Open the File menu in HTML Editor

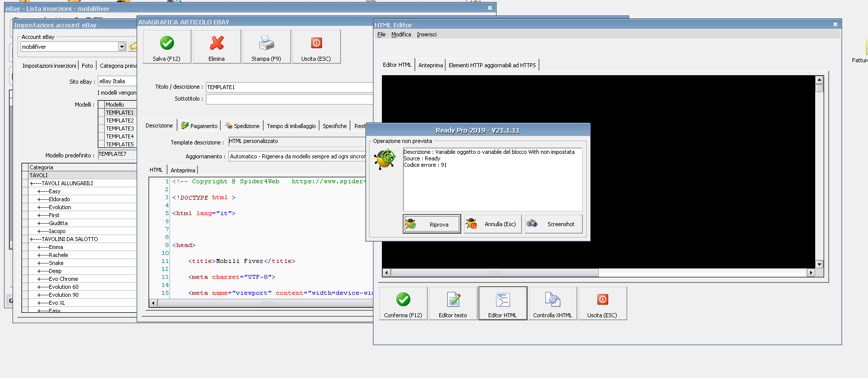point(381,34)
